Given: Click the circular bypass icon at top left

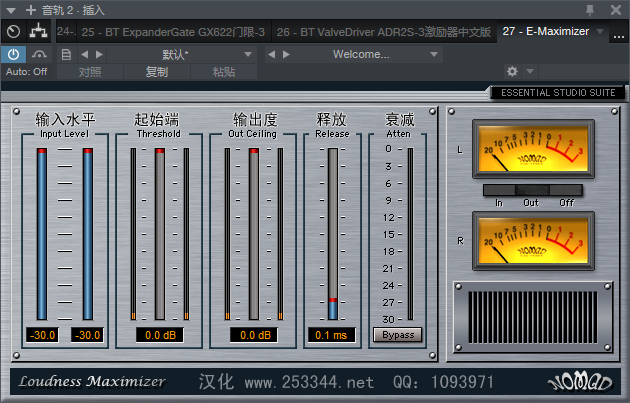Looking at the screenshot, I should (13, 31).
